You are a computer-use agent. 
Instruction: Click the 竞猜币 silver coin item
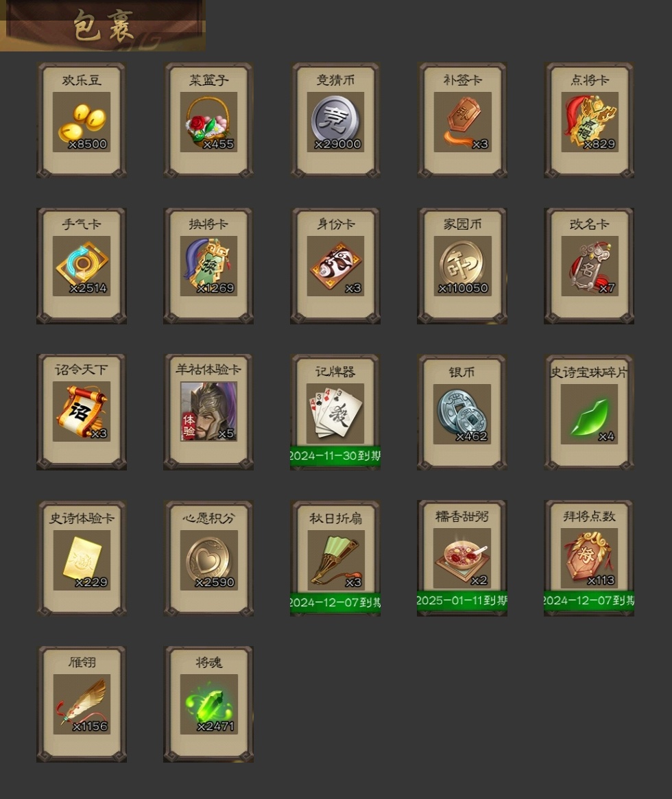335,120
